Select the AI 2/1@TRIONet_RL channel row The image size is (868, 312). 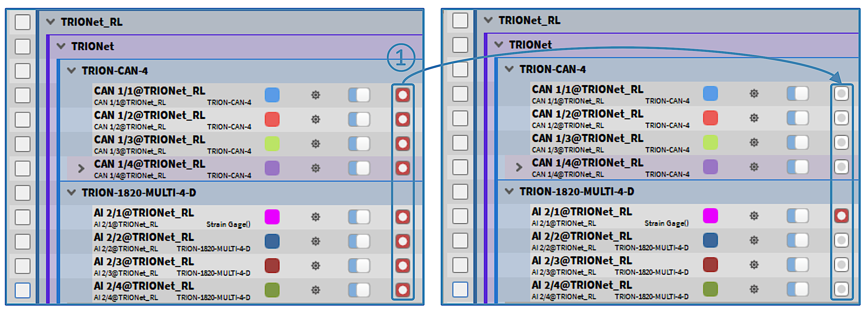[145, 213]
